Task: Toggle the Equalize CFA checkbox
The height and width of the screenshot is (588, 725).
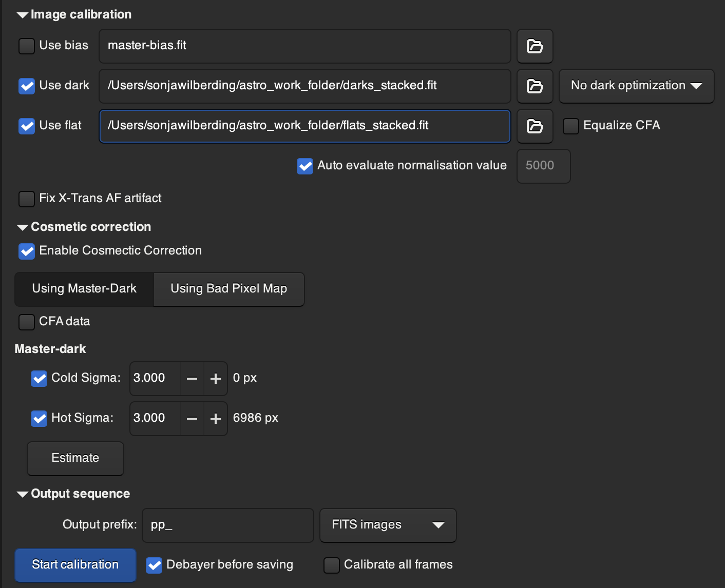Action: click(x=571, y=126)
